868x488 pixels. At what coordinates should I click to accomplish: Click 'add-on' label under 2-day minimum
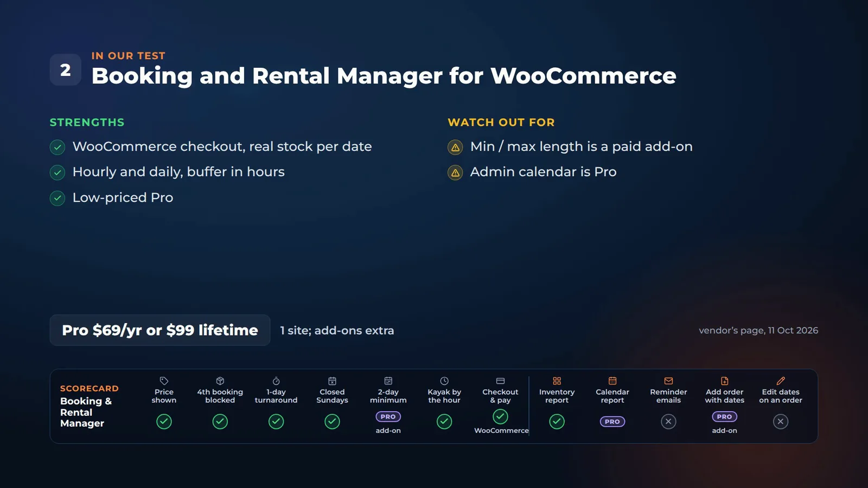(x=388, y=431)
